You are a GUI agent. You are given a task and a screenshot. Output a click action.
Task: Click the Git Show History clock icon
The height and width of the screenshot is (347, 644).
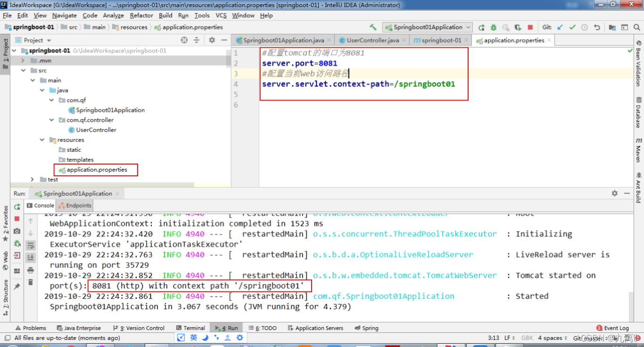[x=585, y=27]
